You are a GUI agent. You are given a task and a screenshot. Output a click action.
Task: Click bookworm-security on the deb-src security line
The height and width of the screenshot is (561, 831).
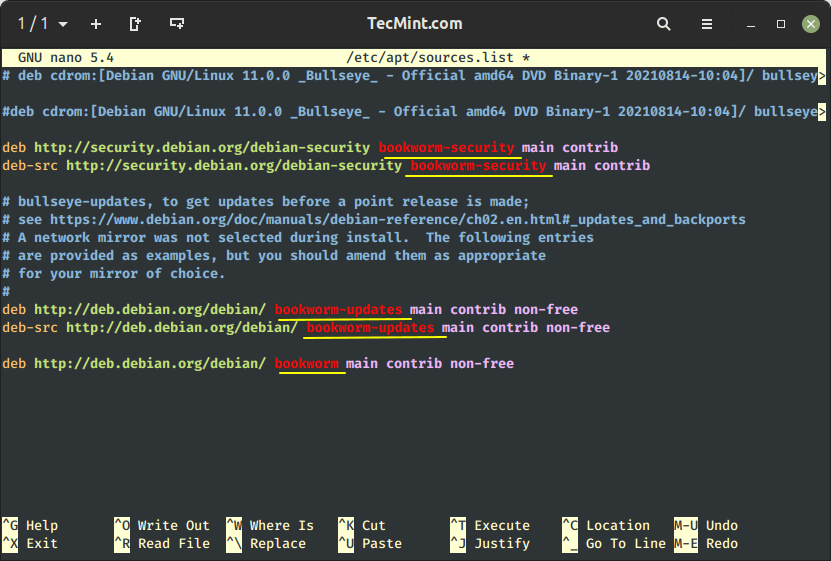pyautogui.click(x=478, y=165)
